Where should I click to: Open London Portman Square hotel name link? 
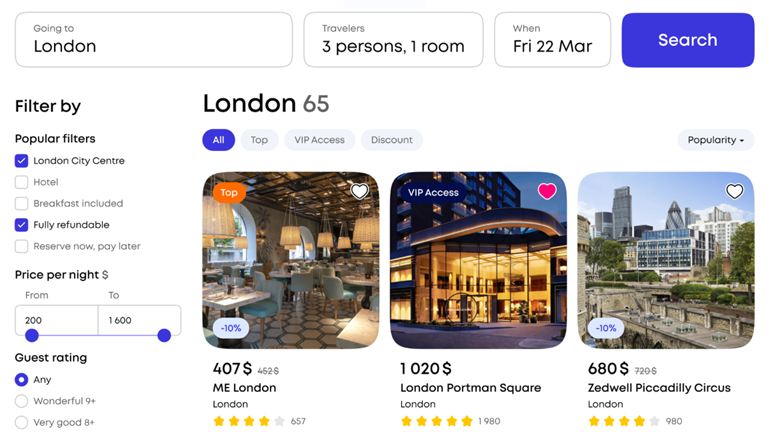471,388
